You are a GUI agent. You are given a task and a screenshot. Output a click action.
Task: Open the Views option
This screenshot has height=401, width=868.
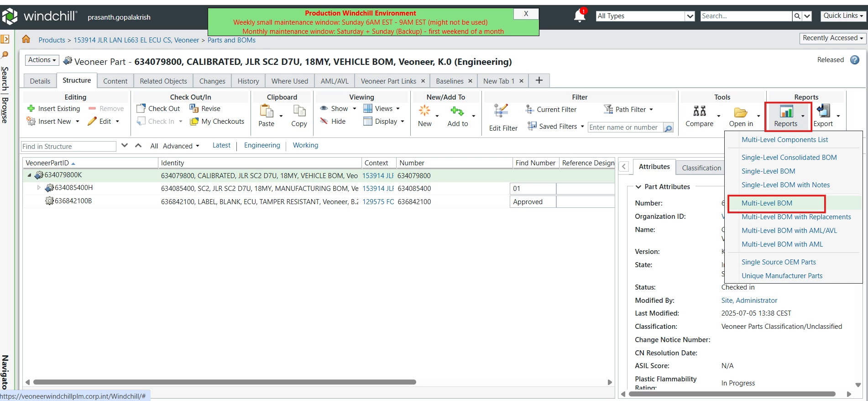click(382, 109)
